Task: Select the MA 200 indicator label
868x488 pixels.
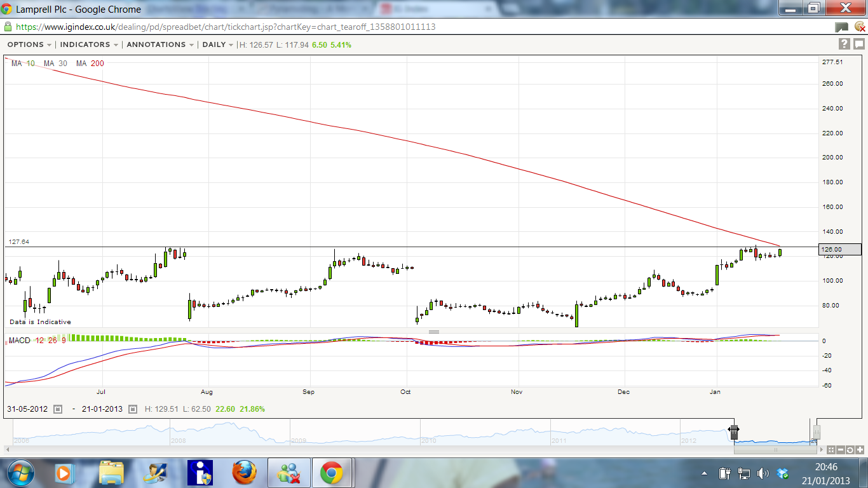Action: click(90, 64)
